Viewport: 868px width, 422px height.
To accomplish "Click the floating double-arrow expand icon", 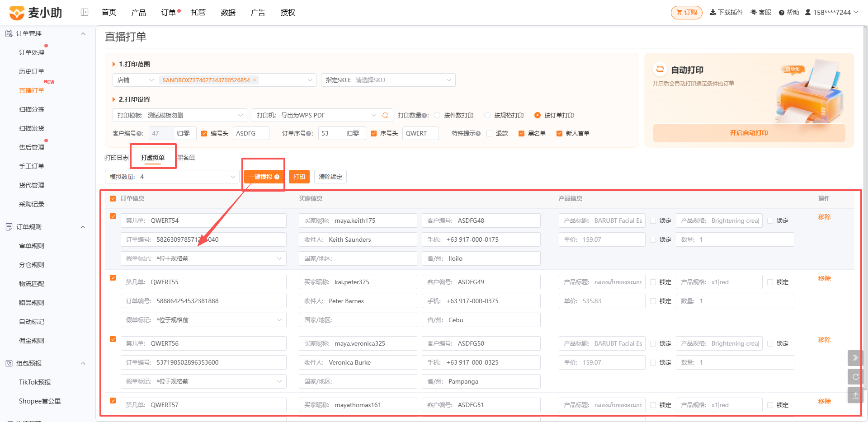I will tap(855, 357).
